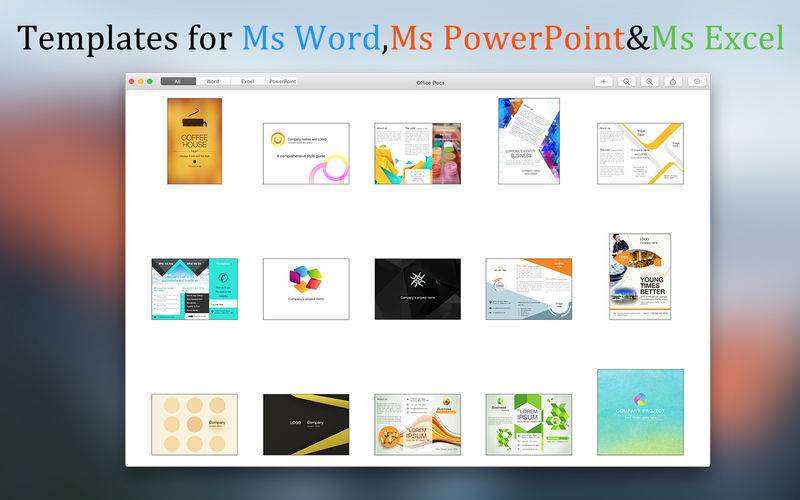Switch to the Excel tab
Screen dimensions: 800x500
(x=247, y=81)
